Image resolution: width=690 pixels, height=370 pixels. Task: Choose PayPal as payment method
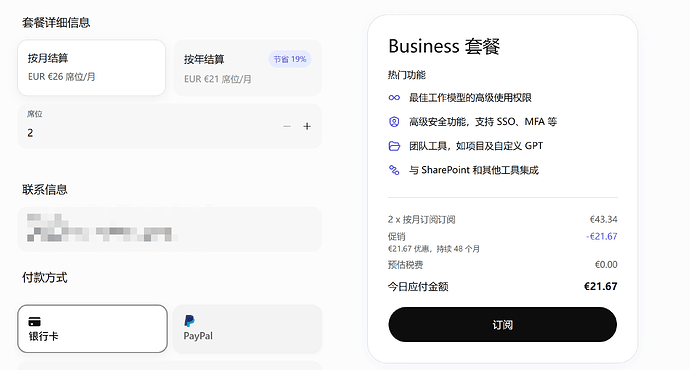point(247,329)
